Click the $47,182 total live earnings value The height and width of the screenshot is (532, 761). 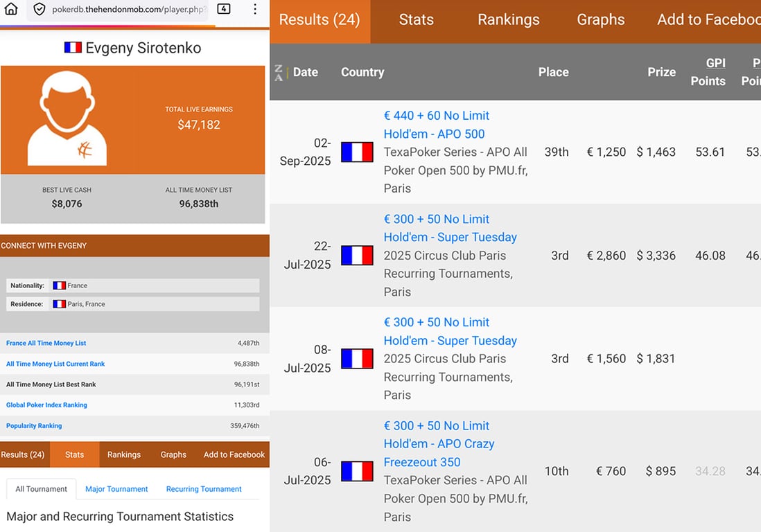tap(199, 125)
